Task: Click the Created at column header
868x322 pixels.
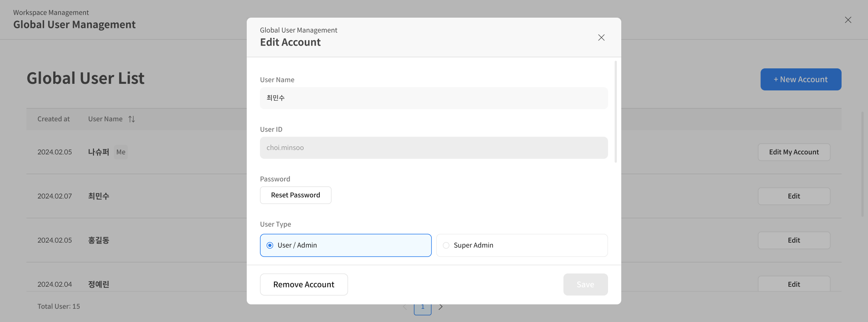Action: (54, 119)
